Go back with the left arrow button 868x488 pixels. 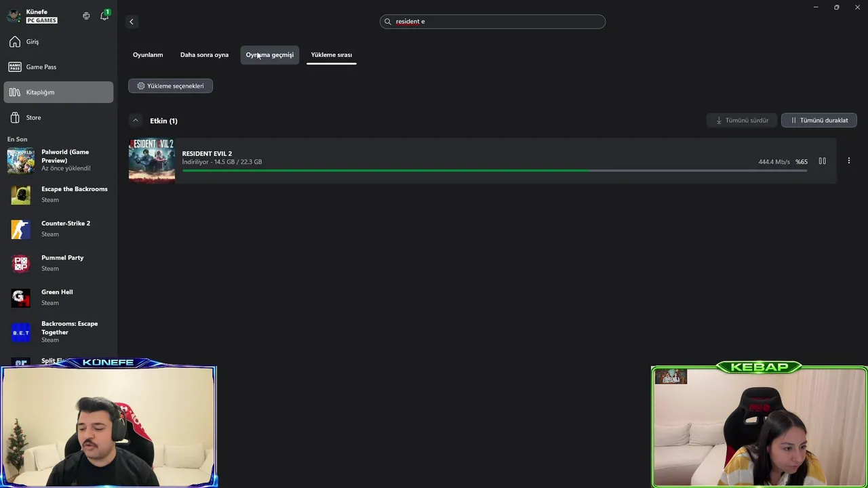click(132, 22)
